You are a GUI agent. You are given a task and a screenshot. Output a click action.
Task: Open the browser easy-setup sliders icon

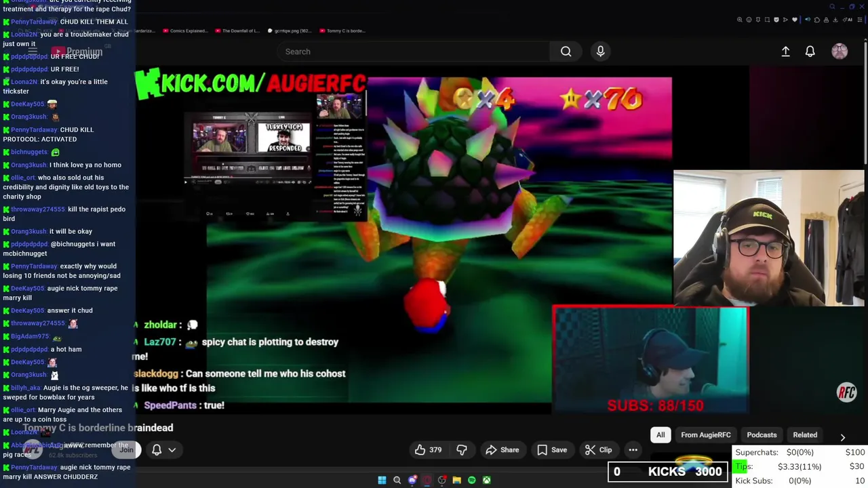pyautogui.click(x=860, y=20)
